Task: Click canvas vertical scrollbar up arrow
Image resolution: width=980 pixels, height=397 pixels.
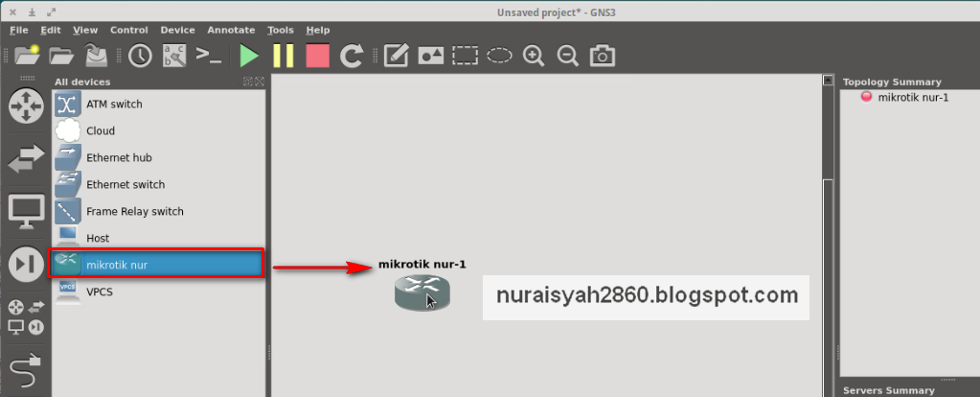Action: pos(828,80)
